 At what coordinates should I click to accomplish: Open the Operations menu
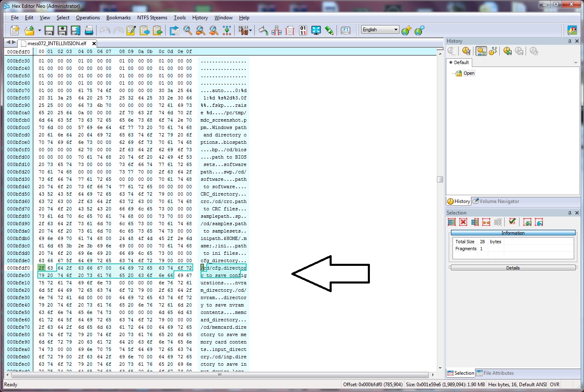(88, 18)
